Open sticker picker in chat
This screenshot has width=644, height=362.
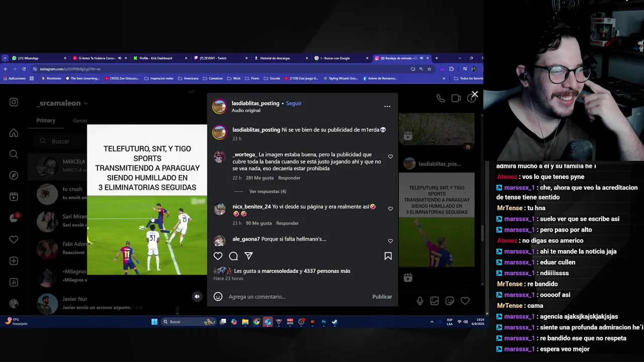click(x=450, y=301)
